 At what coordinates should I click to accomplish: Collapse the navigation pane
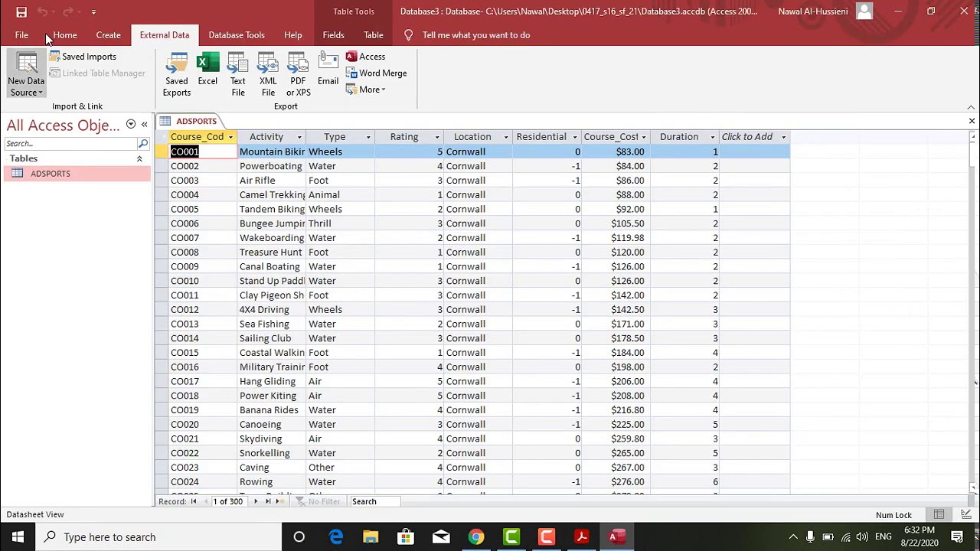point(144,125)
